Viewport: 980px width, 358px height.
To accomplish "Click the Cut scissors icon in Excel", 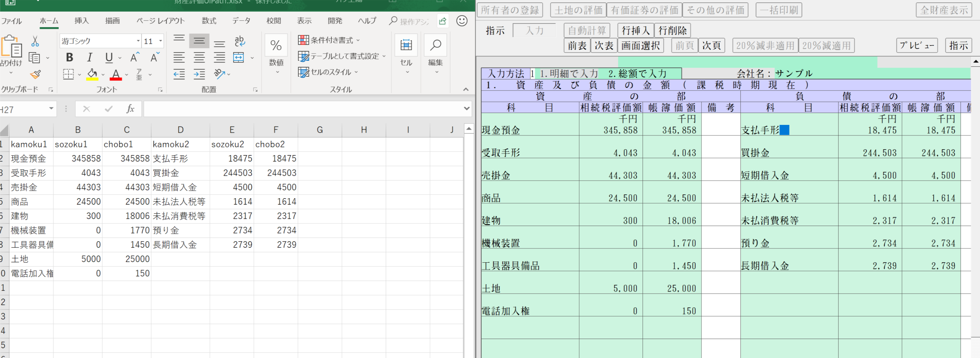I will point(35,41).
